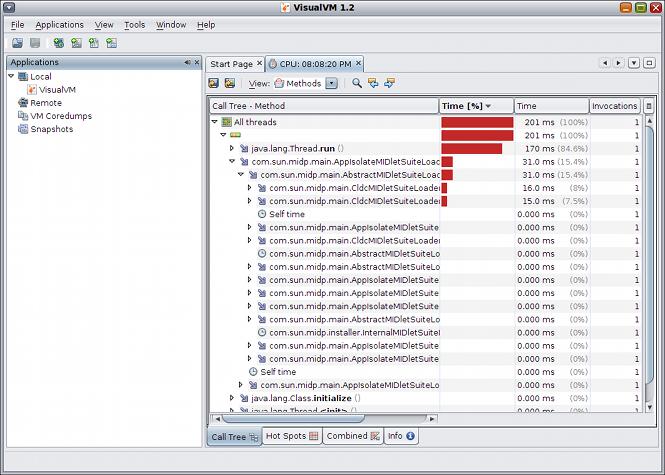Sort by the Invocations column header
Viewport: 665px width, 475px height.
pyautogui.click(x=614, y=106)
